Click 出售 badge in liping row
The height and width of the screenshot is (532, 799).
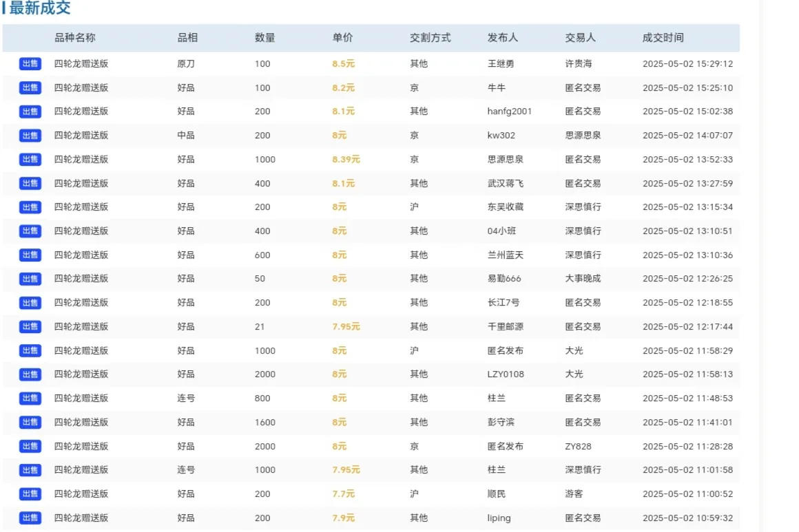(x=30, y=518)
